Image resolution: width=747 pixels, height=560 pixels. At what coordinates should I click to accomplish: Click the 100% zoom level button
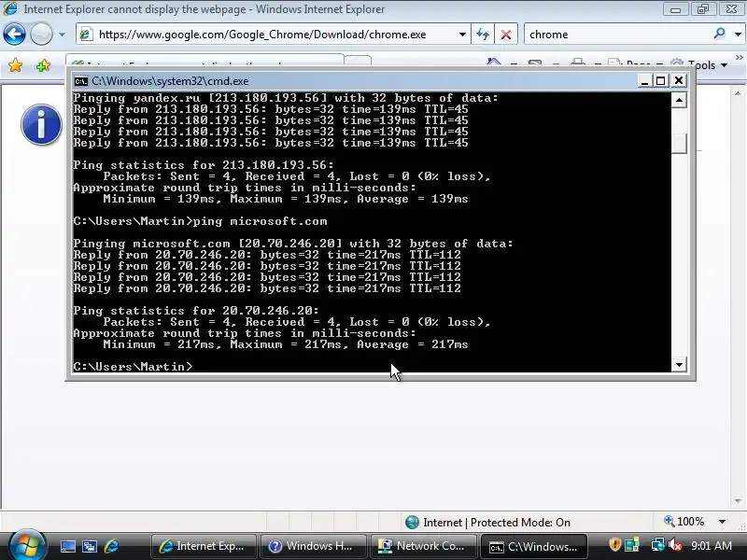click(x=684, y=522)
